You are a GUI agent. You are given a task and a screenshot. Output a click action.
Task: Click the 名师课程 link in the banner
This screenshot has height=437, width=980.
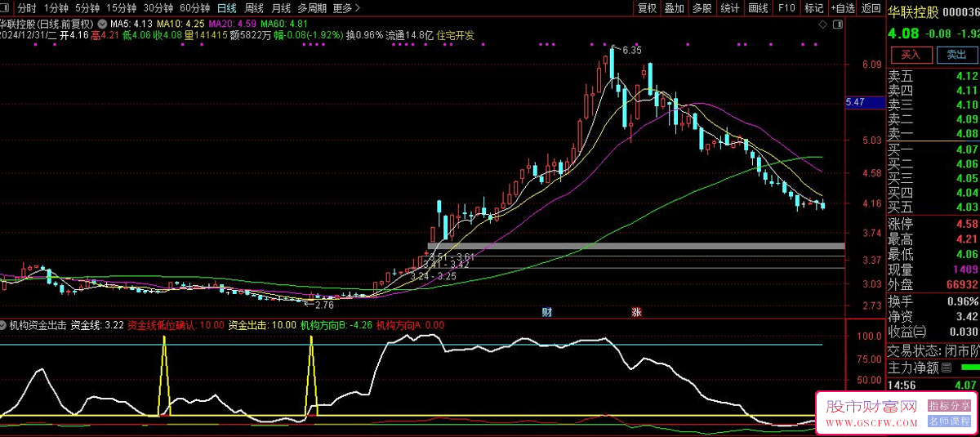pos(949,421)
